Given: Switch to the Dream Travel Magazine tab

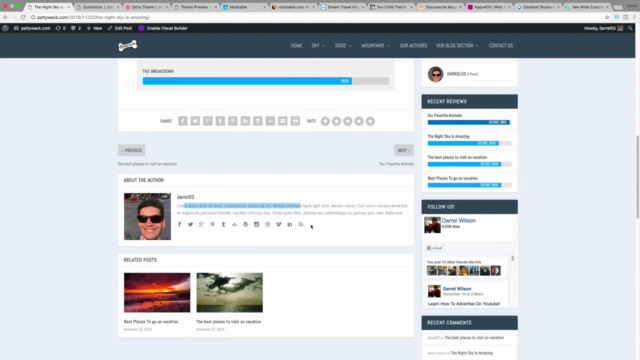Looking at the screenshot, I should (342, 7).
